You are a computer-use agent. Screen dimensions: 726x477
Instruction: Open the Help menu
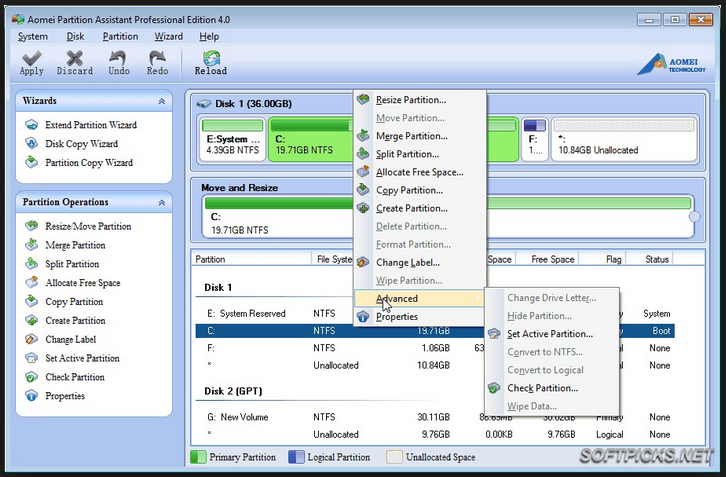[209, 36]
